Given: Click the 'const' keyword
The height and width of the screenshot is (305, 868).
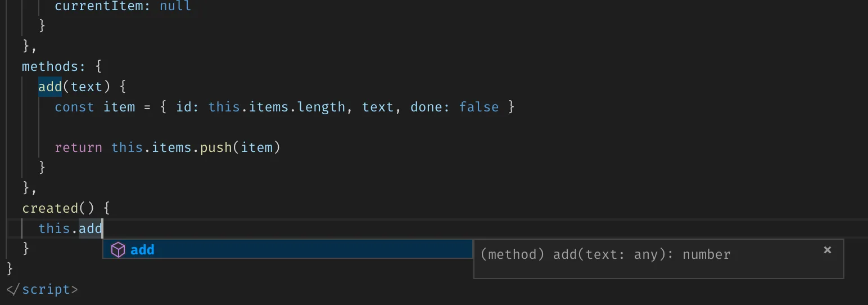Looking at the screenshot, I should [74, 107].
